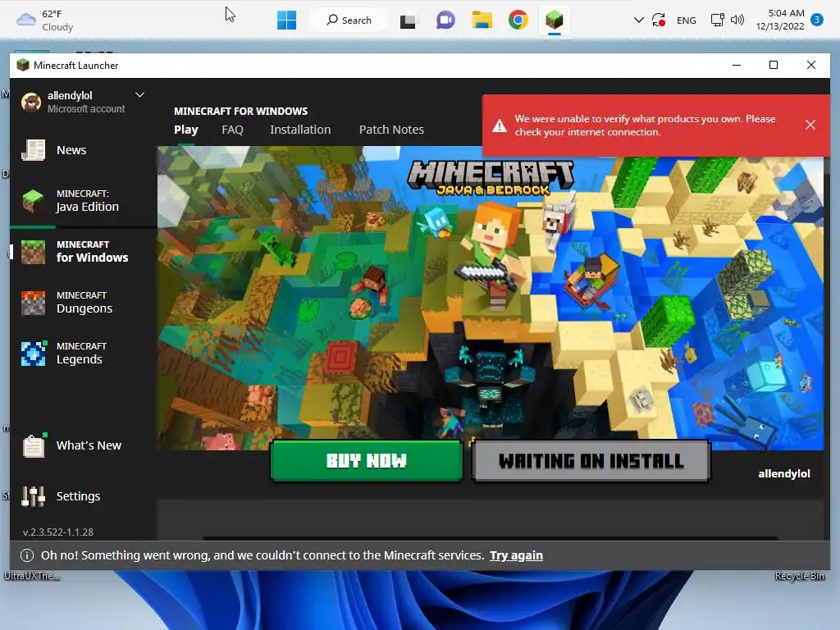The height and width of the screenshot is (630, 840).
Task: Maximize the Minecraft Launcher window
Action: (x=773, y=65)
